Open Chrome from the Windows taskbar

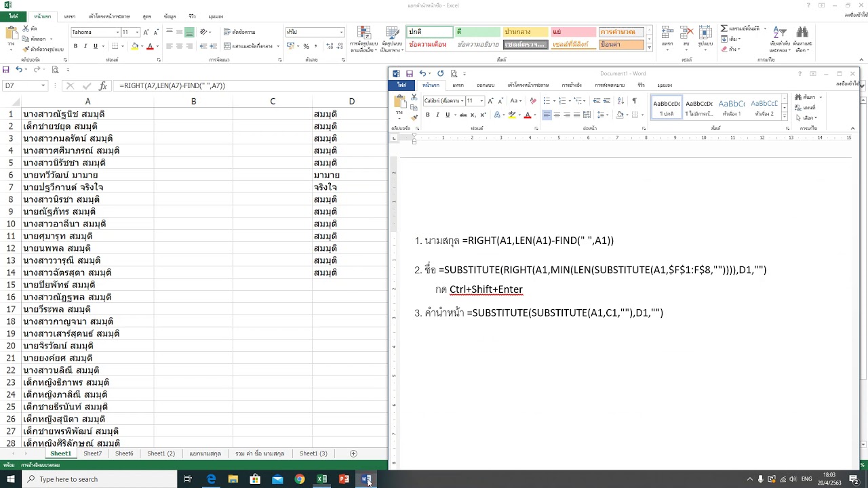point(300,479)
